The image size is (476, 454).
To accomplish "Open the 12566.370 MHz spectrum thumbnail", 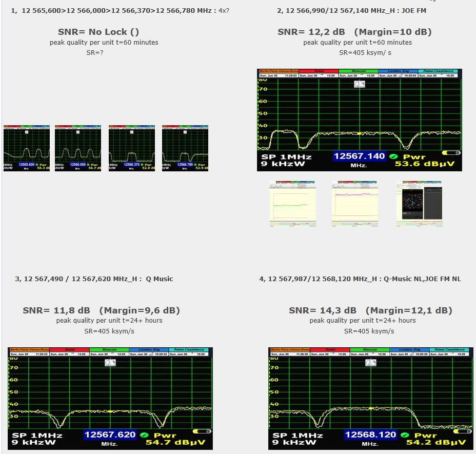I will click(x=132, y=148).
